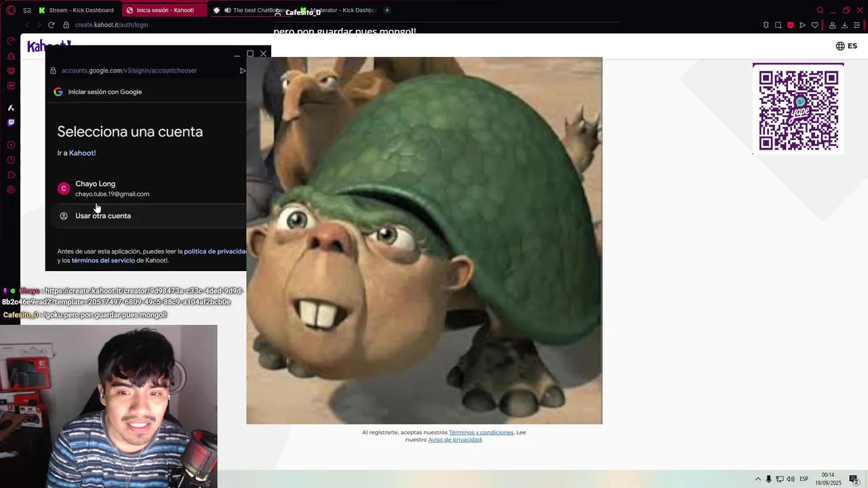Image resolution: width=868 pixels, height=488 pixels.
Task: Open the Windows notification center icon
Action: 854,479
